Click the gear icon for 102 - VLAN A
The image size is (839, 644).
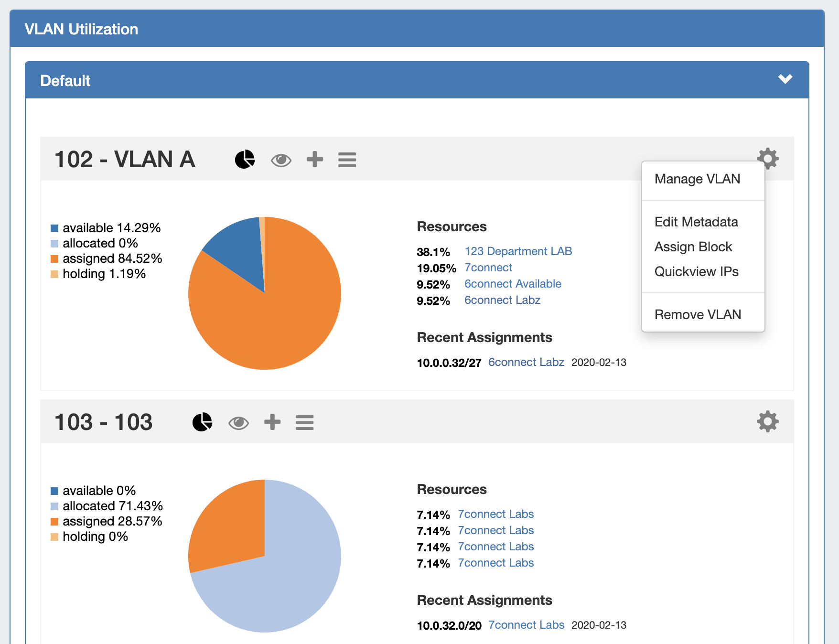[767, 158]
